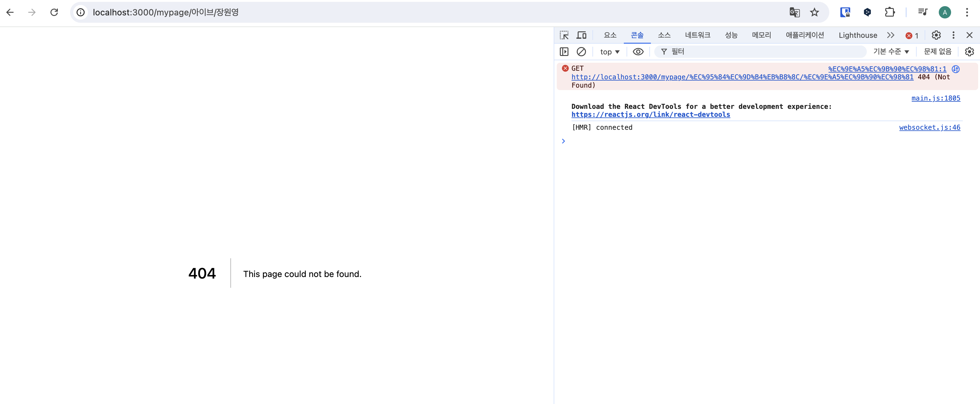The width and height of the screenshot is (980, 404).
Task: Click the live expression eye icon
Action: click(638, 52)
